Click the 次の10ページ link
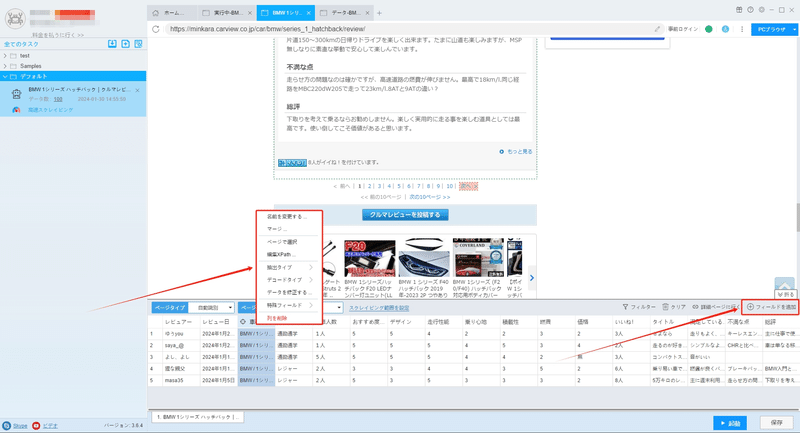This screenshot has width=800, height=433. point(430,197)
